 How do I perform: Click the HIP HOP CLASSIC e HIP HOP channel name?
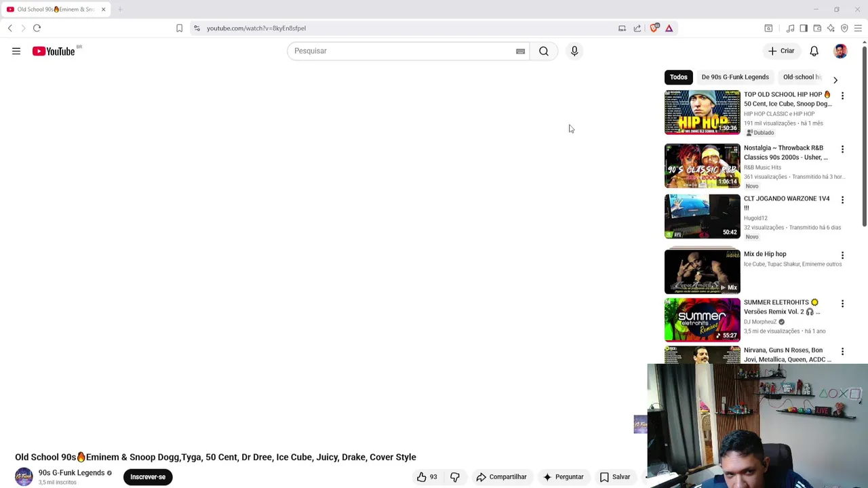point(779,114)
